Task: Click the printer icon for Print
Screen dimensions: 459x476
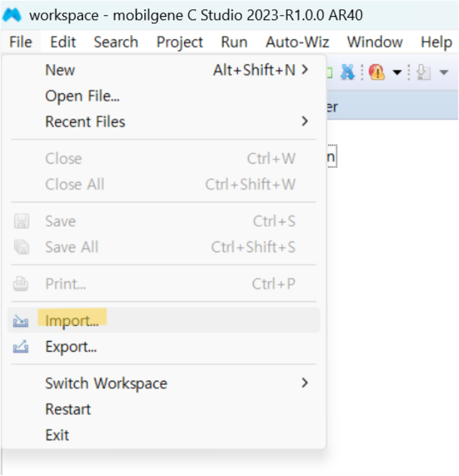Action: (21, 284)
